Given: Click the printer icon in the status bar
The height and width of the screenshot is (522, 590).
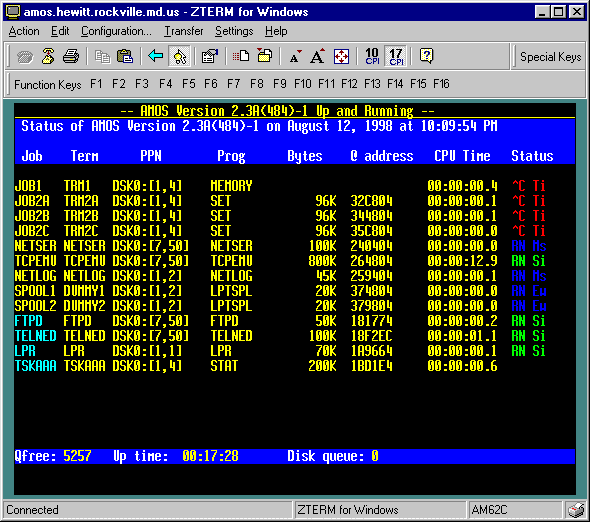Looking at the screenshot, I should point(576,510).
